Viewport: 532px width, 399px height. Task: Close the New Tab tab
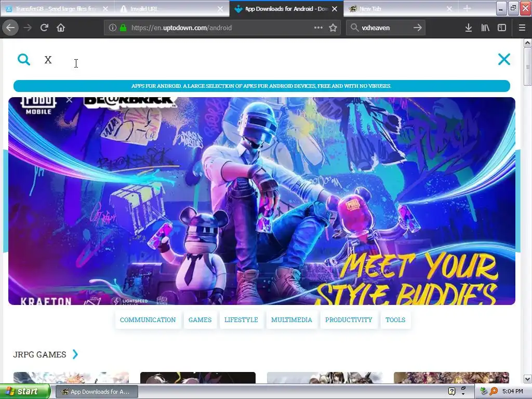point(449,9)
